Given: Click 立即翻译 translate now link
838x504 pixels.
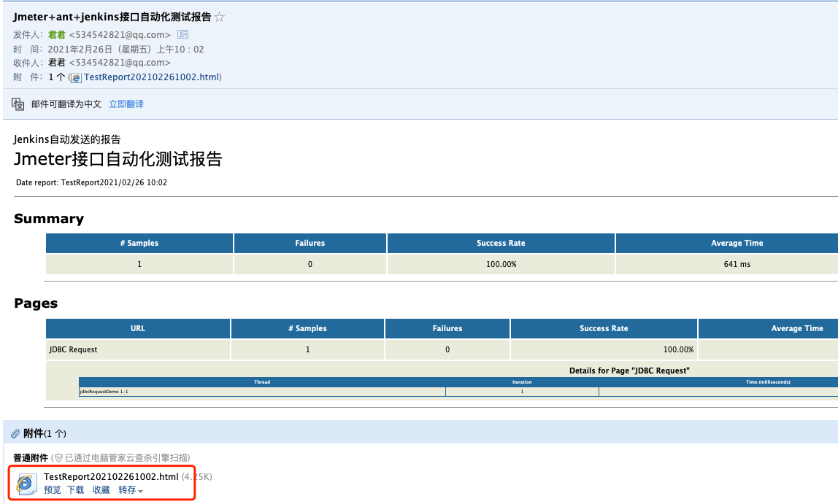Looking at the screenshot, I should tap(126, 104).
